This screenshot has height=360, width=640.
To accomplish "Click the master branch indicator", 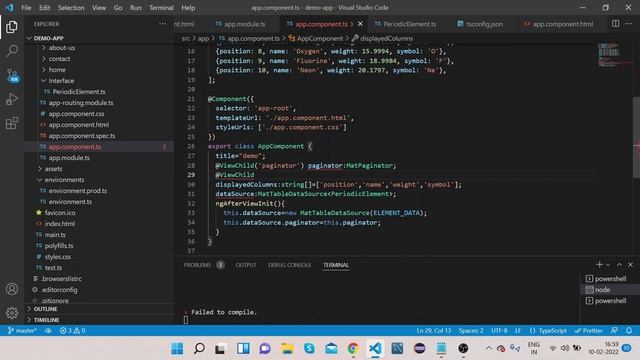I will [22, 330].
